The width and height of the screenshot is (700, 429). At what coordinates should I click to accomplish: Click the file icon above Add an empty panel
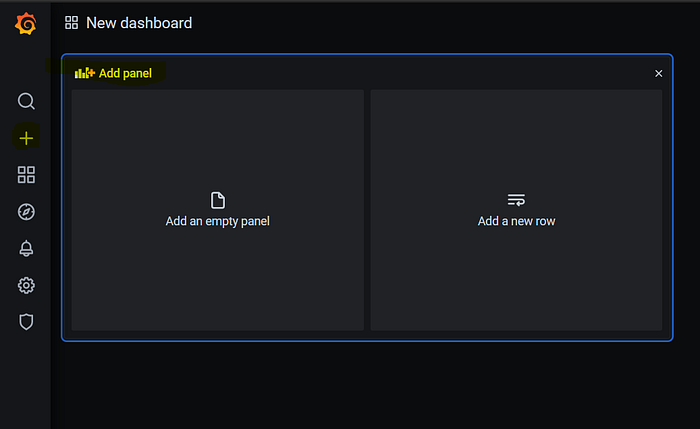click(218, 200)
